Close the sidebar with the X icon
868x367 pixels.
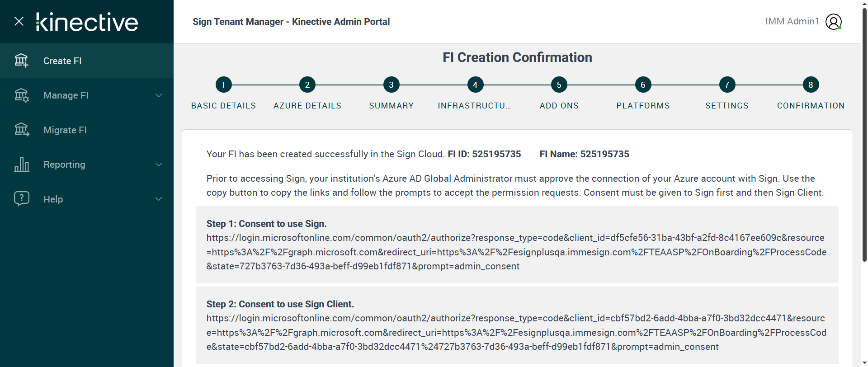pyautogui.click(x=19, y=21)
